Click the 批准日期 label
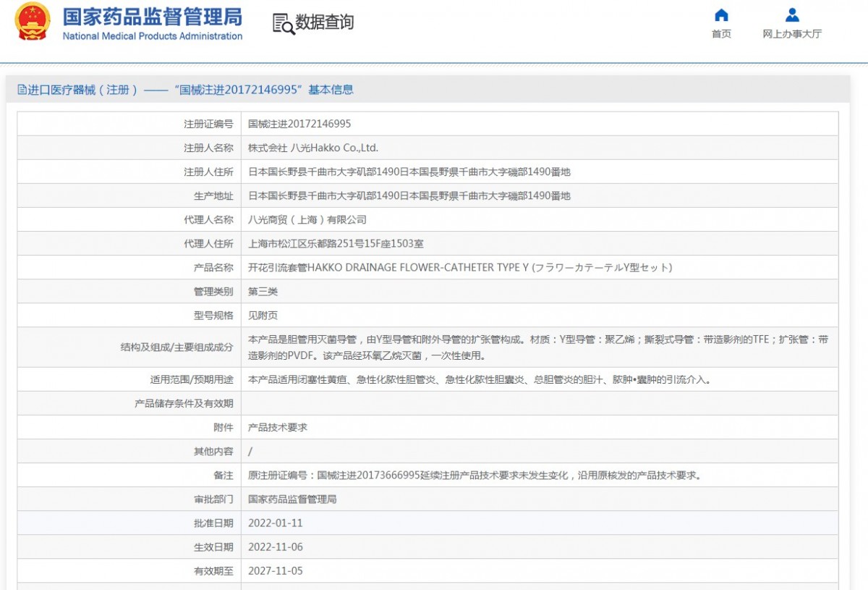This screenshot has width=868, height=590. click(213, 523)
